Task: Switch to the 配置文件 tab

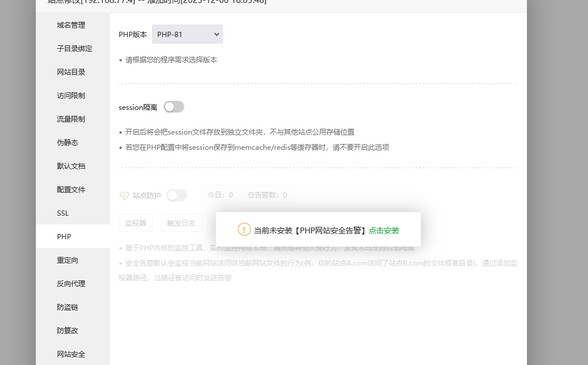Action: pos(71,190)
